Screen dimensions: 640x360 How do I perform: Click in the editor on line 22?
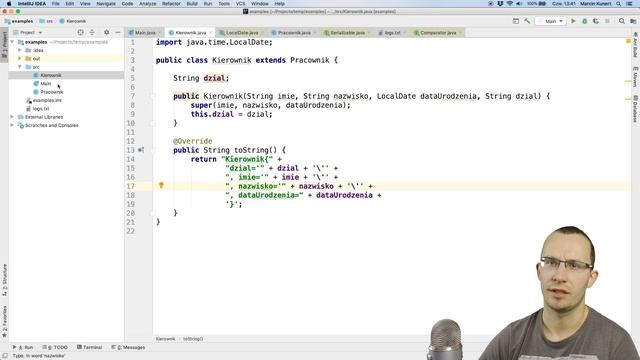(x=392, y=231)
